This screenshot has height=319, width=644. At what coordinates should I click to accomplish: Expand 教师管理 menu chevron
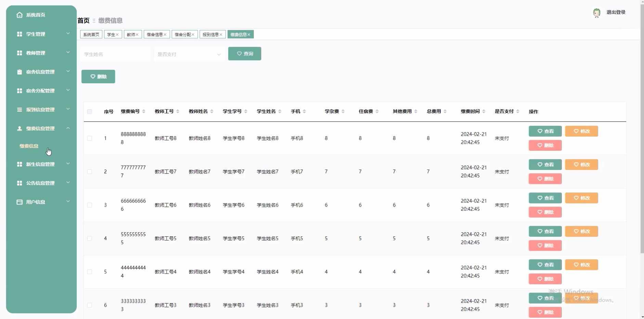(68, 52)
